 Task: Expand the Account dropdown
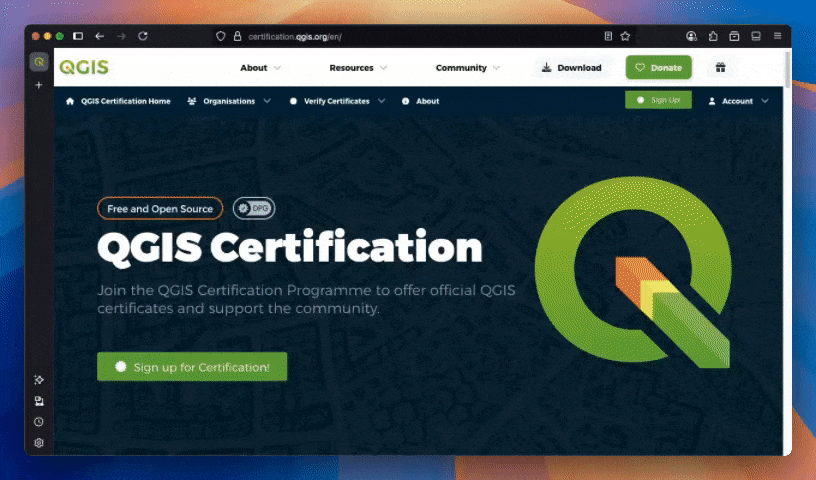(738, 101)
